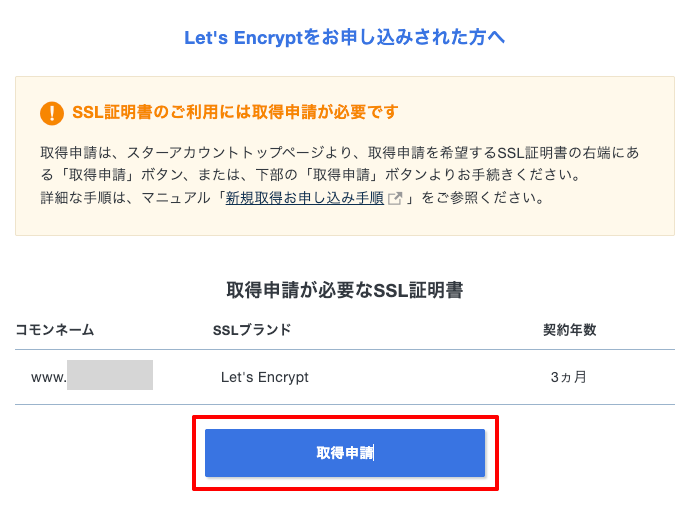The width and height of the screenshot is (689, 506).
Task: Click the orange exclamation warning icon
Action: click(52, 112)
